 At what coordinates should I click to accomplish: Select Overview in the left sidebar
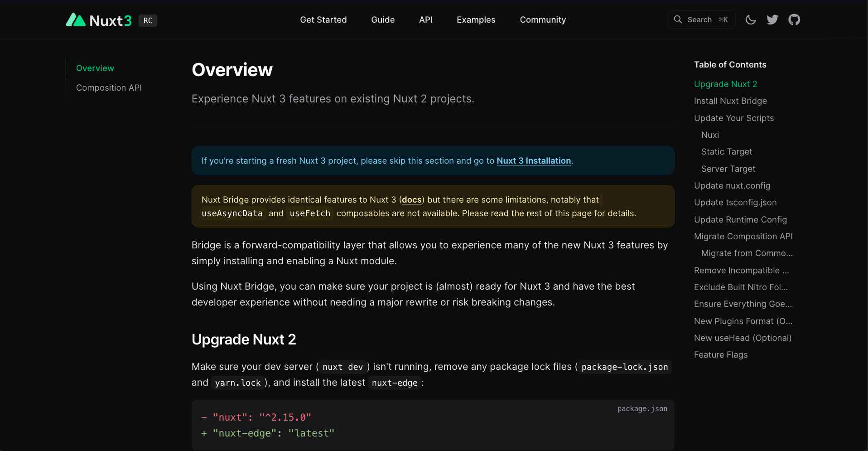(95, 68)
